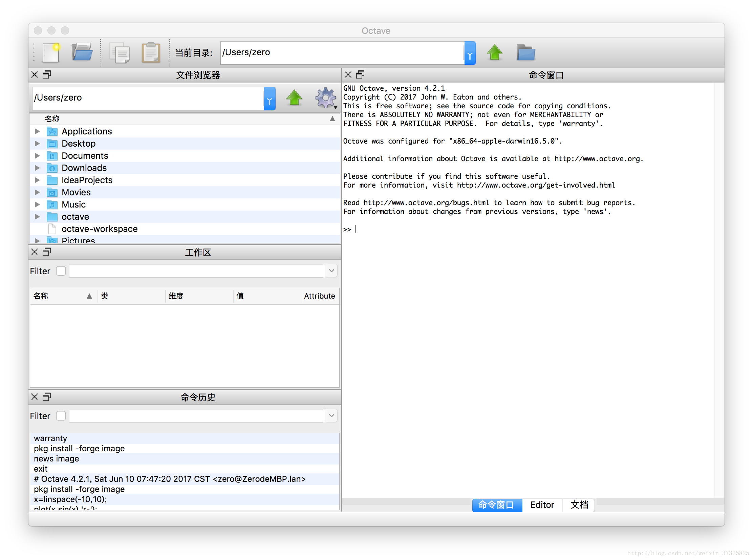This screenshot has width=753, height=560.
Task: Select the IdeaProjects folder name
Action: tap(87, 180)
